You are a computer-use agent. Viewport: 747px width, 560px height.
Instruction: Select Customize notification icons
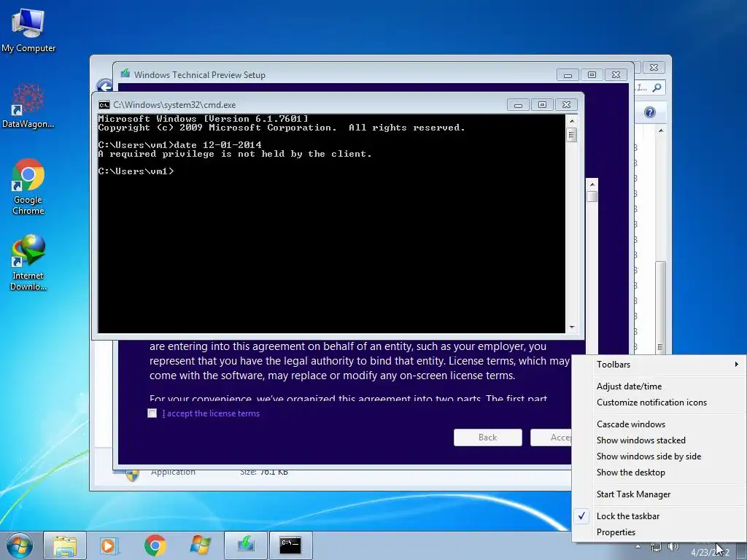coord(659,402)
